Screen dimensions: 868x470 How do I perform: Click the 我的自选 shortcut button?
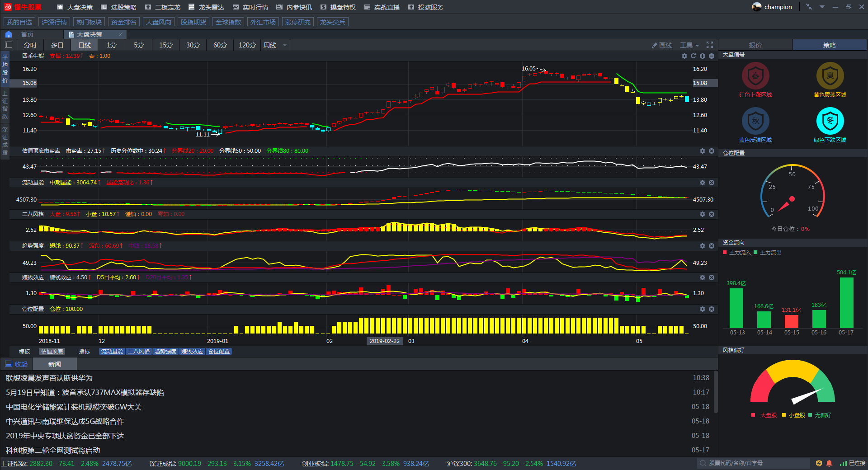(x=19, y=22)
